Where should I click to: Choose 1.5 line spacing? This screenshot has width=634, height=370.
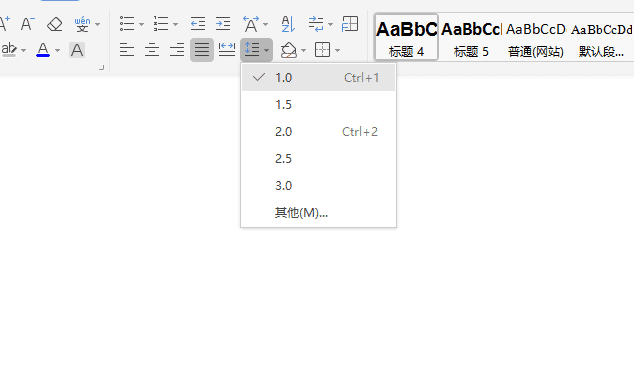(319, 105)
